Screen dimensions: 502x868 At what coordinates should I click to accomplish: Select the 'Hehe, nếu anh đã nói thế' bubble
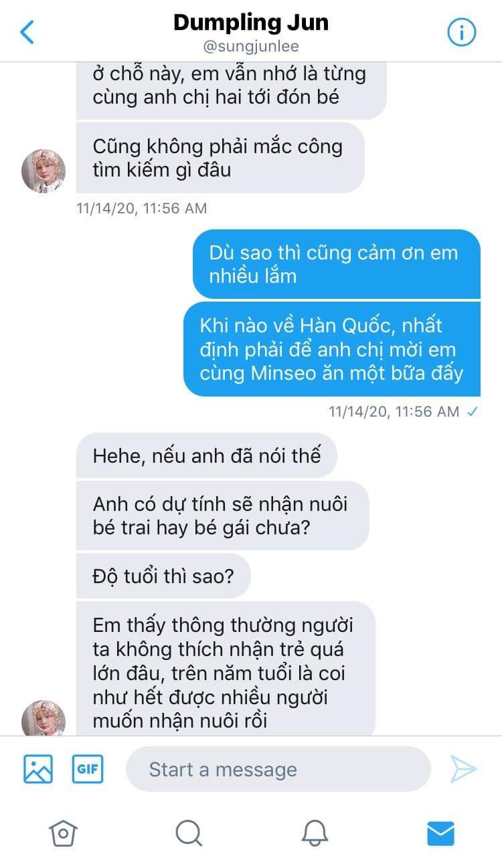[207, 455]
